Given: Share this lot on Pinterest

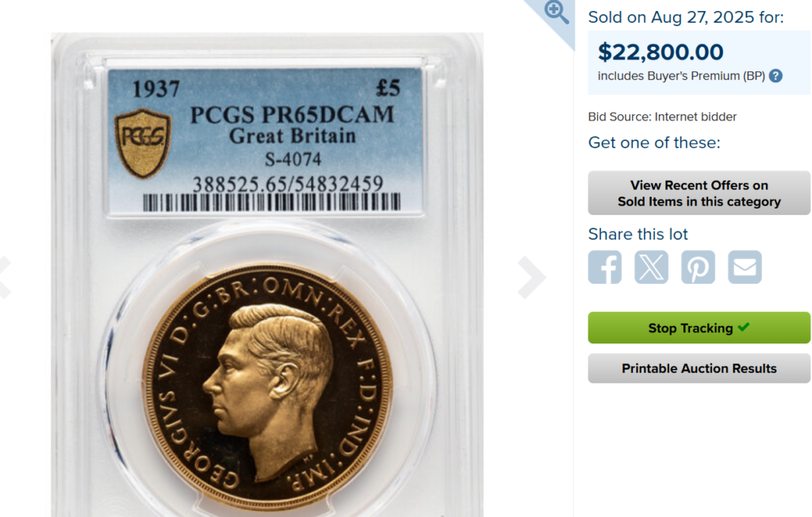Looking at the screenshot, I should point(698,267).
